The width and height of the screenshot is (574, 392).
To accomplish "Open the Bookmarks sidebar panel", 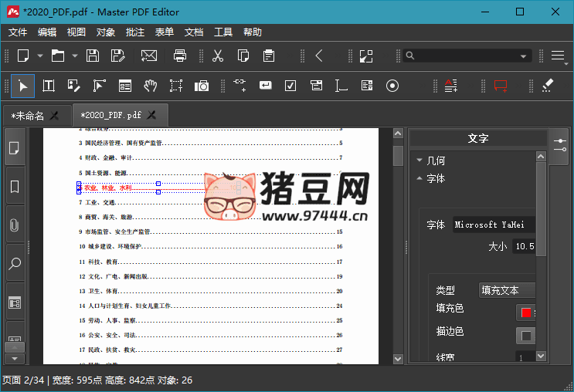I will click(14, 187).
